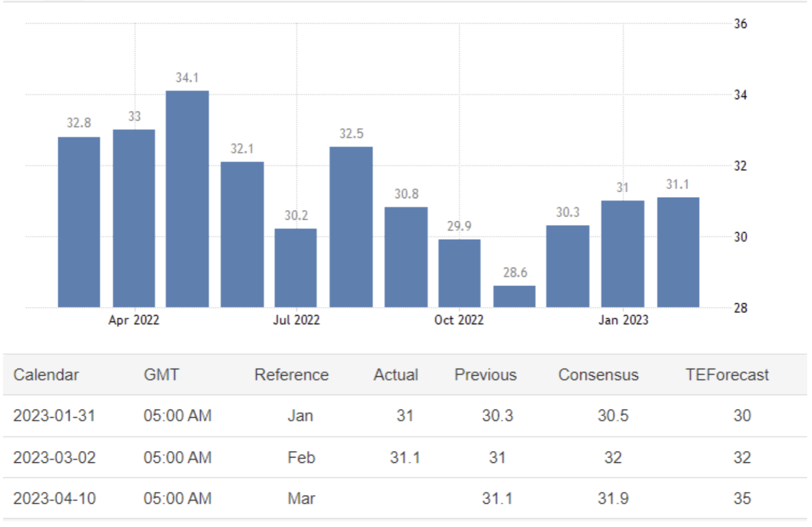
Task: Sort by the Consensus column header
Action: (598, 375)
